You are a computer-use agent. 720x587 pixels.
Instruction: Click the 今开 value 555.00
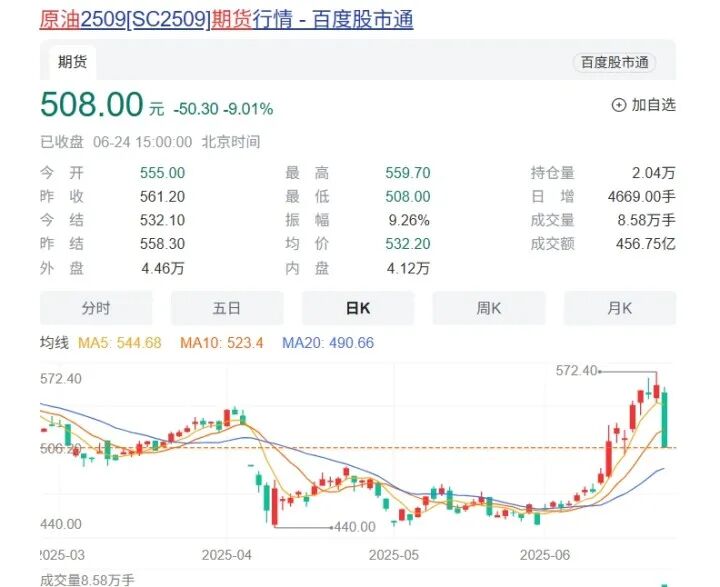(163, 173)
